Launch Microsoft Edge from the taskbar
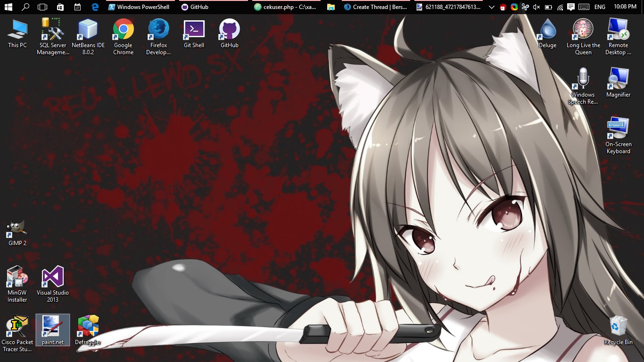This screenshot has height=362, width=644. [x=95, y=7]
